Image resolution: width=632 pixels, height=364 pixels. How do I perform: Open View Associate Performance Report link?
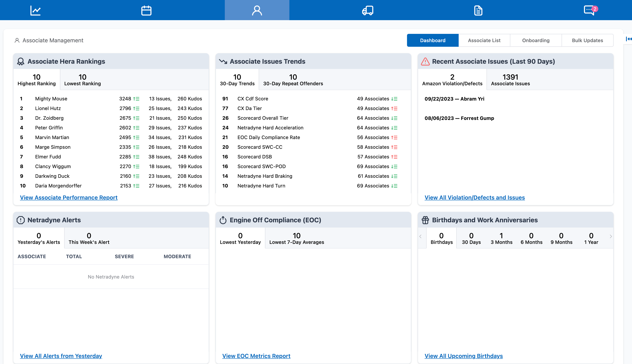[69, 198]
